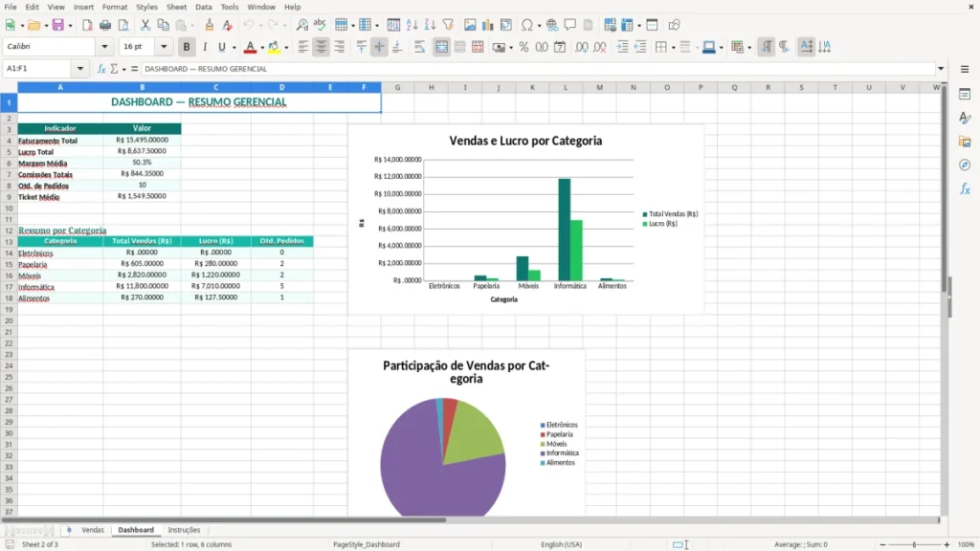Expand the Font Name dropdown
Viewport: 980px width, 551px height.
point(104,46)
